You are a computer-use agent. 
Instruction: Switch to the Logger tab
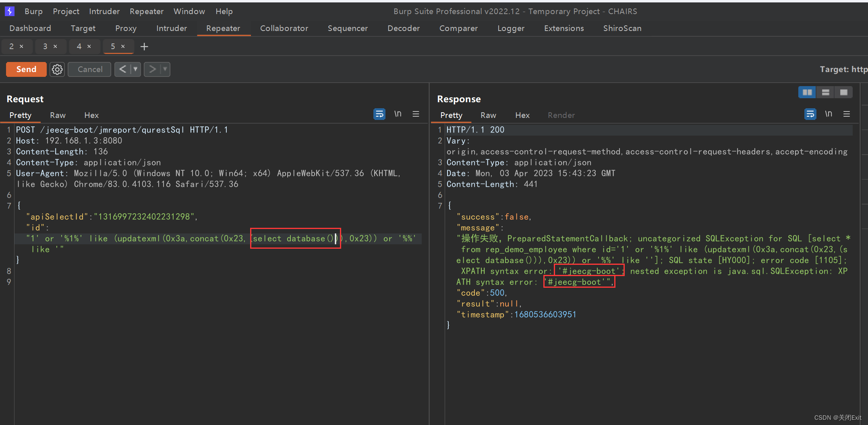511,28
